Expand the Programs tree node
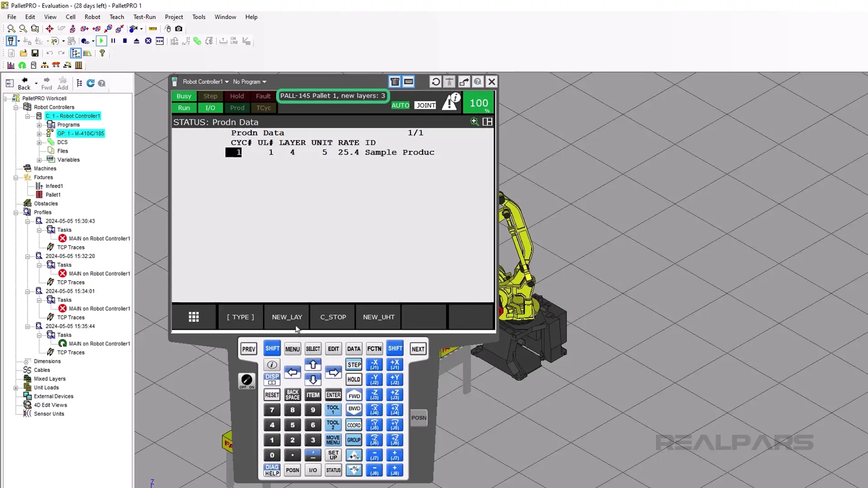 pos(39,125)
